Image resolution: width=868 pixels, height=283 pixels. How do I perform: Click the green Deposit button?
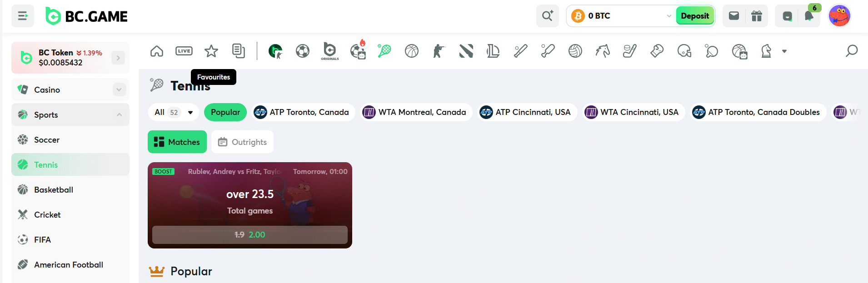695,16
